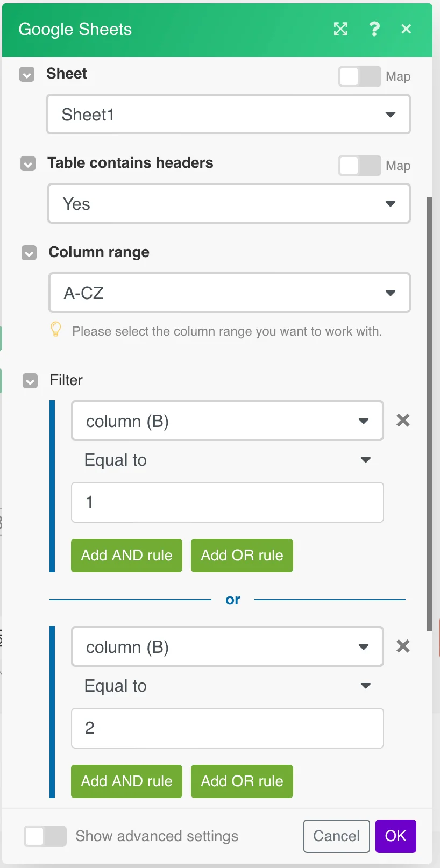Open the help question mark icon
The width and height of the screenshot is (440, 868).
click(374, 29)
